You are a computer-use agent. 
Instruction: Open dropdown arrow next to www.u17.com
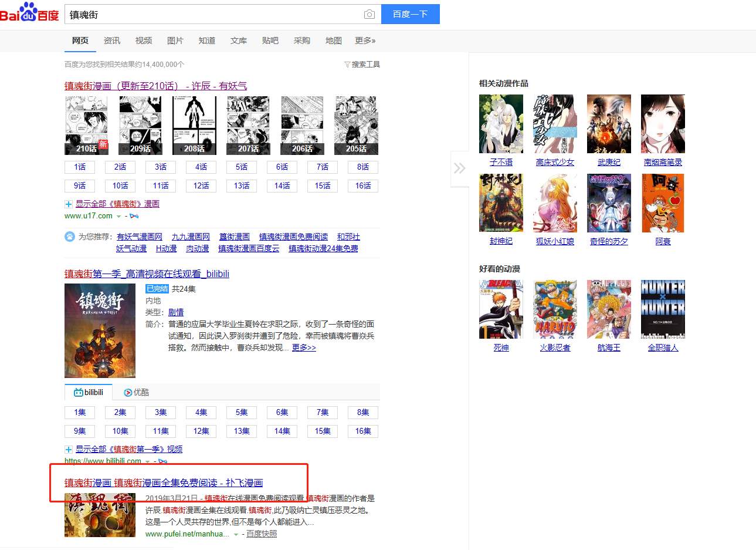(119, 217)
